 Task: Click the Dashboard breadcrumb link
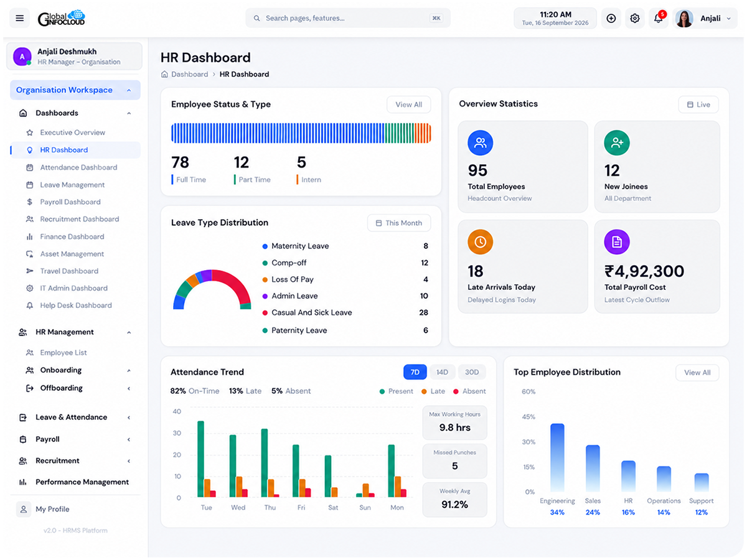(189, 74)
